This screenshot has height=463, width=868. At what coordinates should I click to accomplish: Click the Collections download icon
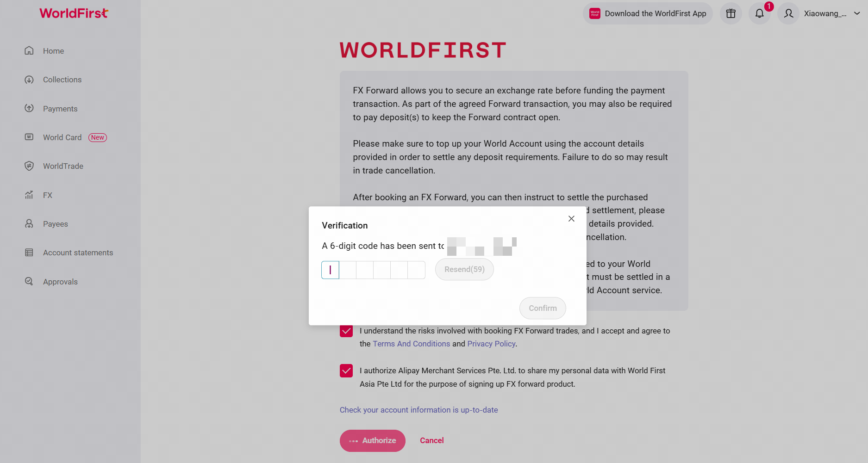(29, 80)
